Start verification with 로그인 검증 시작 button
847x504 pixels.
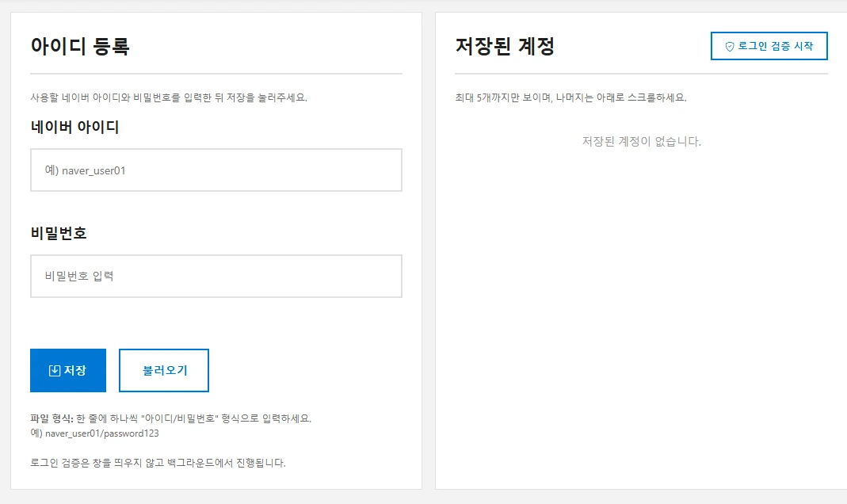tap(769, 45)
